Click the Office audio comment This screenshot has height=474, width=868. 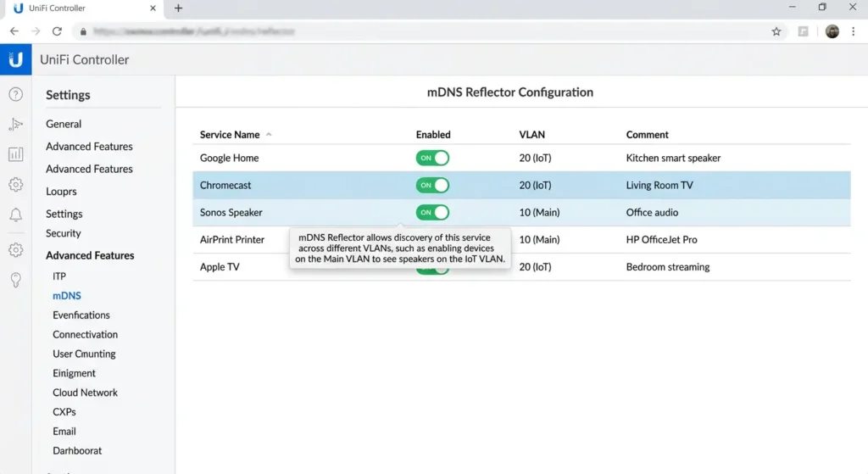click(x=652, y=212)
